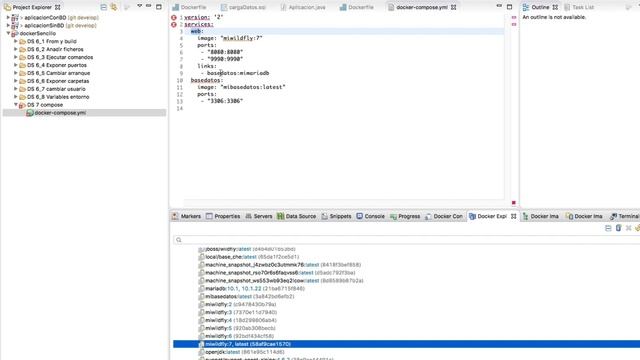Expand DS 6_4 Exponer puertos folder

tap(16, 65)
